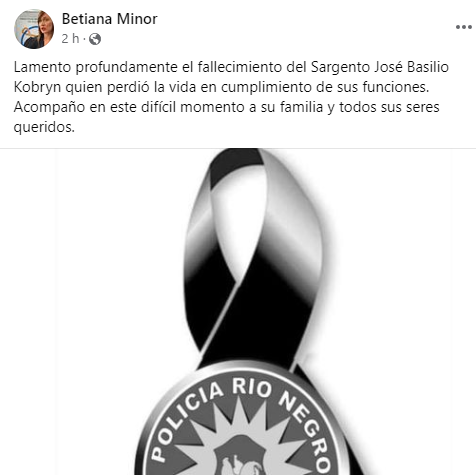
Task: Click the word 'Kobryn' in the post
Action: tap(37, 87)
